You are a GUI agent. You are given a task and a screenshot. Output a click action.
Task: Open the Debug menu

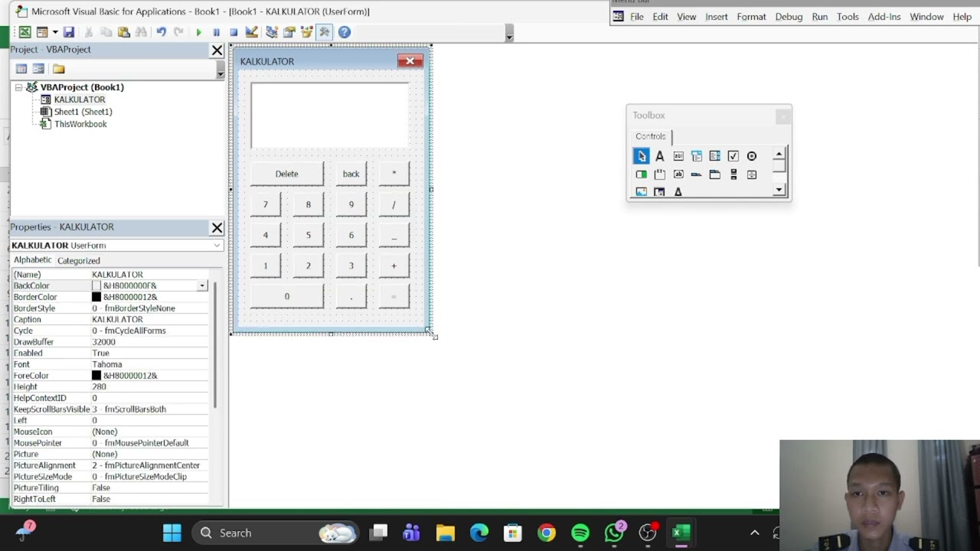click(x=789, y=17)
